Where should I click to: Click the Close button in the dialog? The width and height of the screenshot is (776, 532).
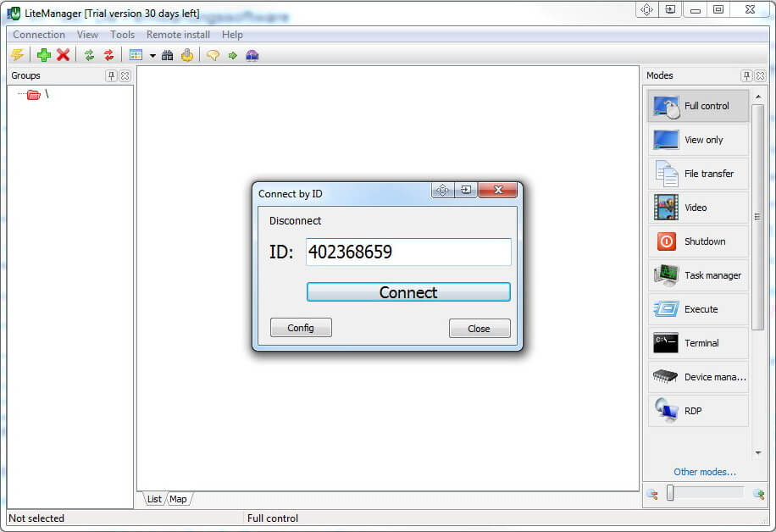[479, 328]
